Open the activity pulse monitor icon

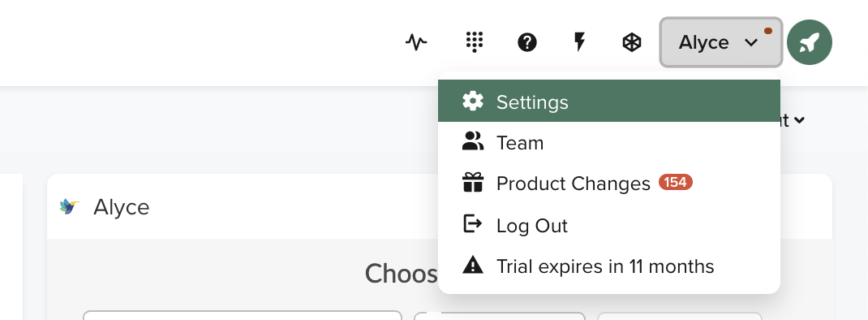pyautogui.click(x=415, y=42)
